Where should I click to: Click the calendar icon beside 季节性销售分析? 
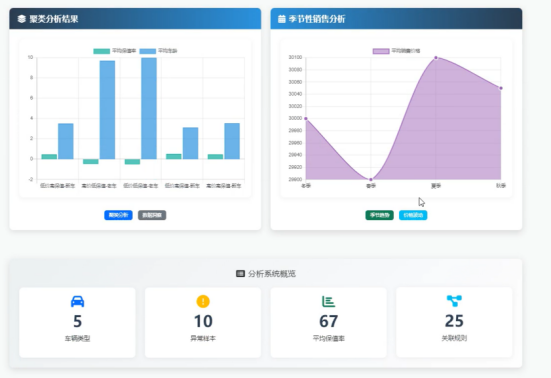point(281,19)
